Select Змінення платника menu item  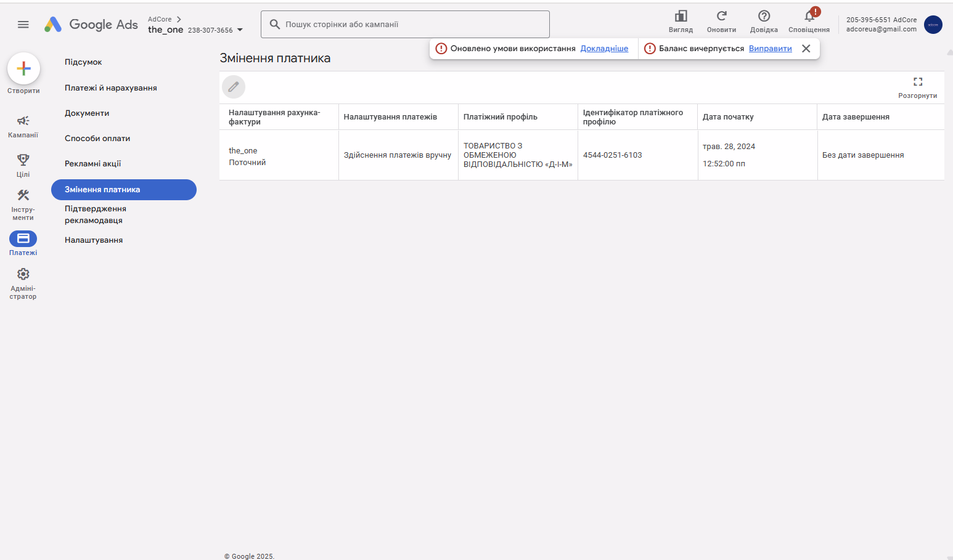[x=124, y=190]
